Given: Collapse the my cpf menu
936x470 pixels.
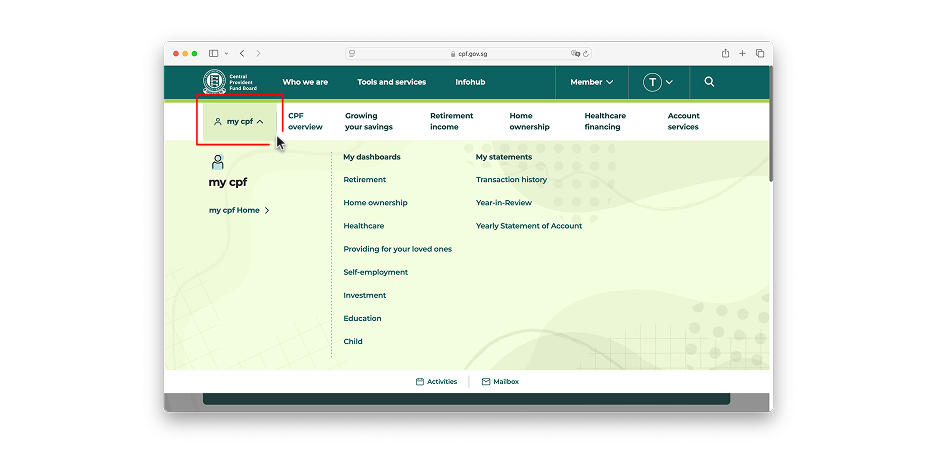Looking at the screenshot, I should click(x=239, y=122).
